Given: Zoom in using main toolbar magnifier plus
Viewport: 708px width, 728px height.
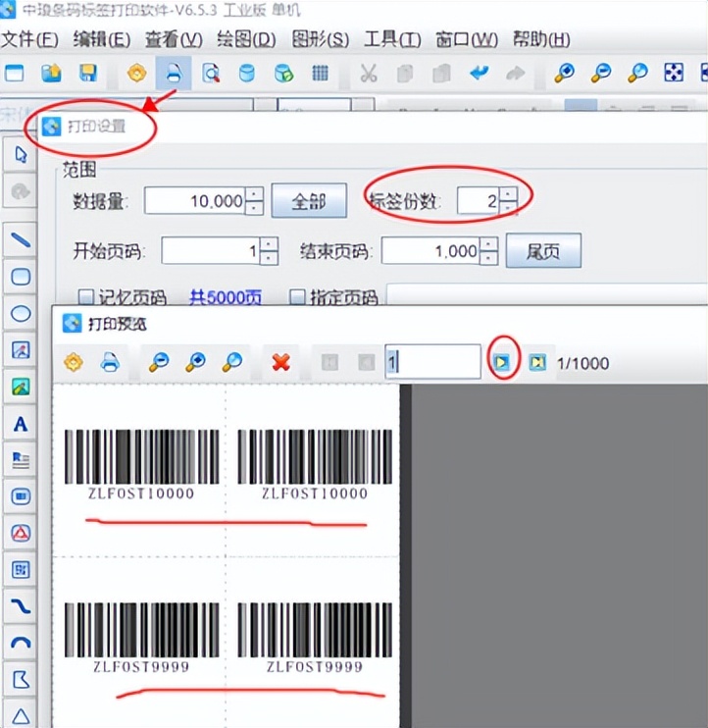Looking at the screenshot, I should (x=564, y=73).
